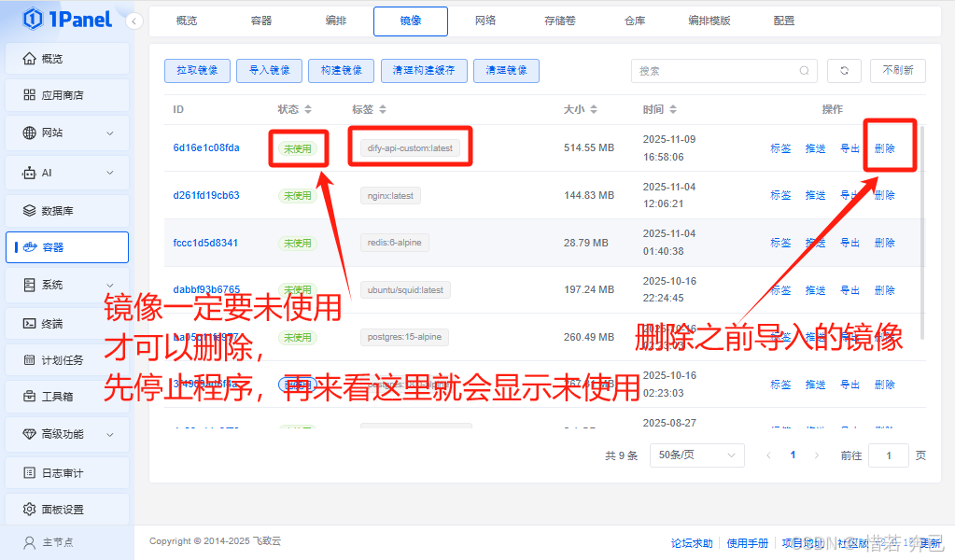
Task: Open the 50条/页 page size dropdown
Action: (x=696, y=455)
